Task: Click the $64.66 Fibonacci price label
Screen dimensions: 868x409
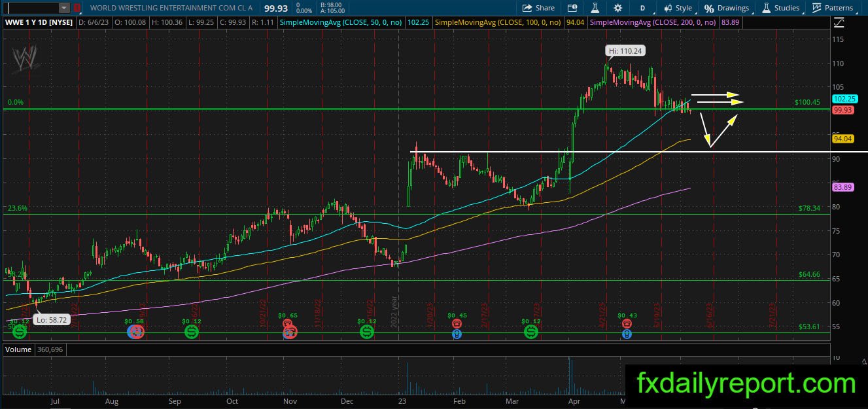Action: tap(809, 275)
